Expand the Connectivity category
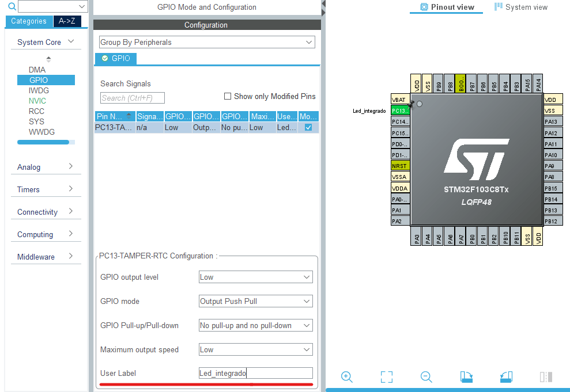 click(x=46, y=212)
